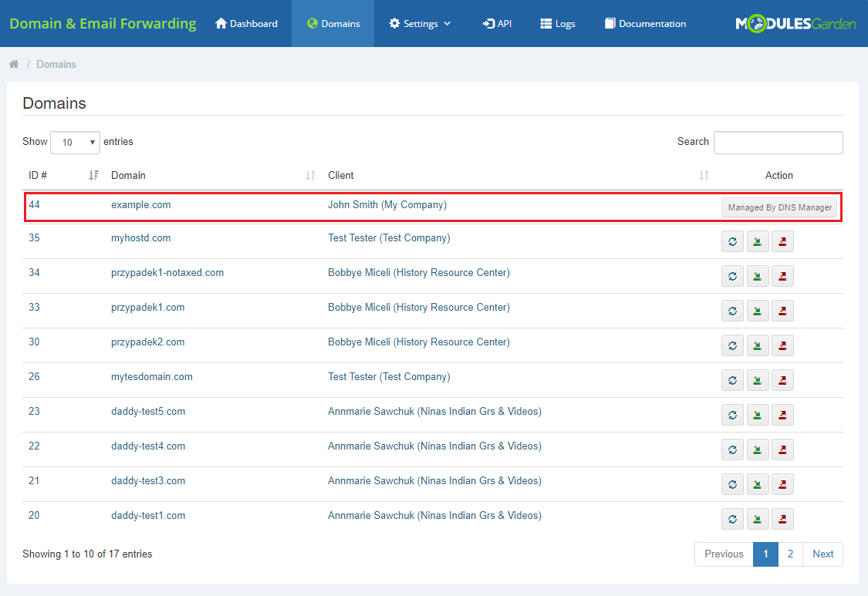Open the API menu item
This screenshot has width=868, height=596.
pos(497,23)
